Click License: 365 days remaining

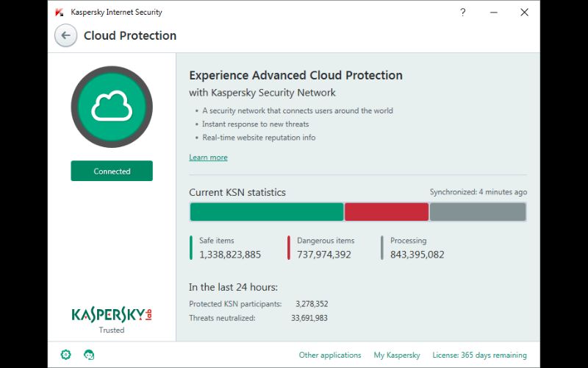tap(479, 355)
